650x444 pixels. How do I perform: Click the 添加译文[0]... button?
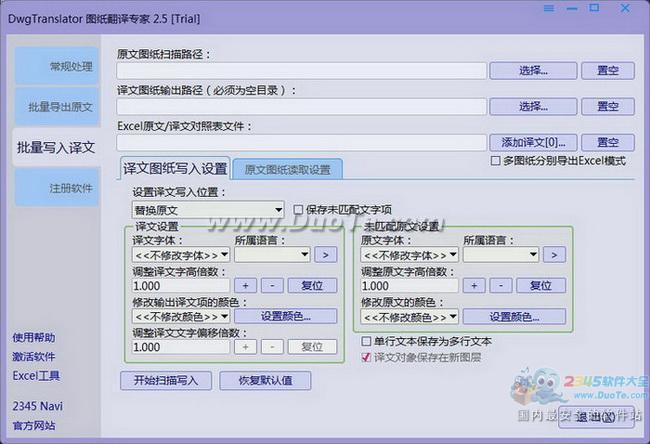[x=533, y=143]
